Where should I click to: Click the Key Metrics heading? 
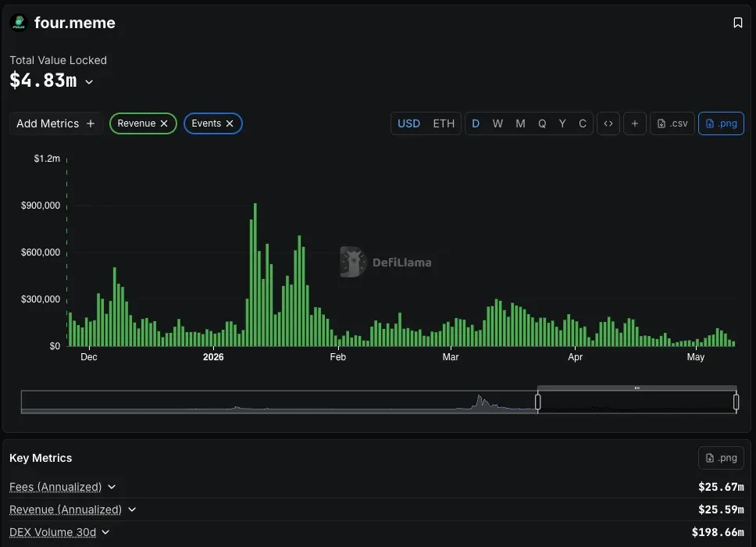tap(41, 458)
